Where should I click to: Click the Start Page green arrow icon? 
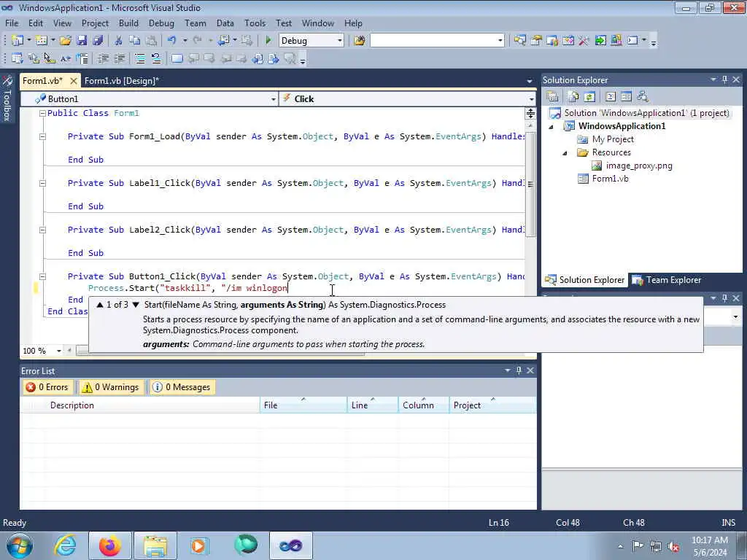(x=600, y=41)
